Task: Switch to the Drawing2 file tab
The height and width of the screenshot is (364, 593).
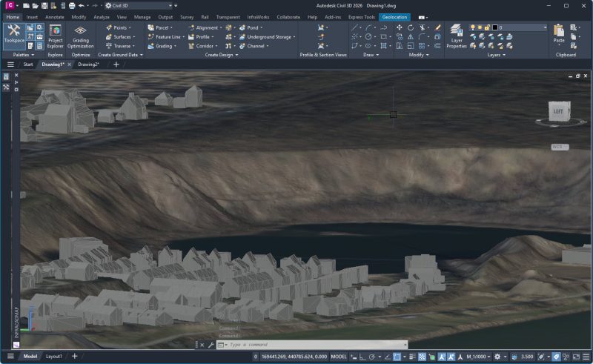Action: [x=88, y=64]
